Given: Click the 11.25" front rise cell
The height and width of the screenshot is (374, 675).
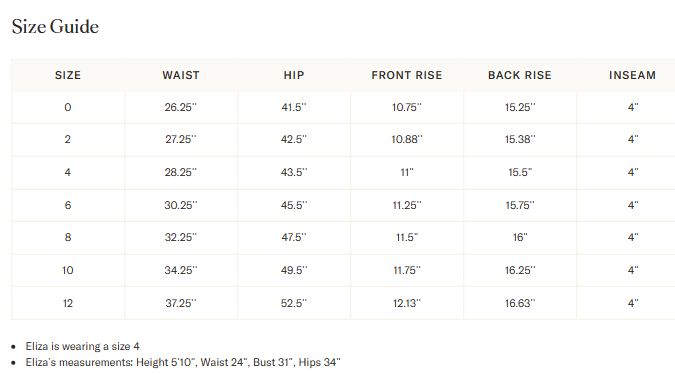Looking at the screenshot, I should click(407, 205).
